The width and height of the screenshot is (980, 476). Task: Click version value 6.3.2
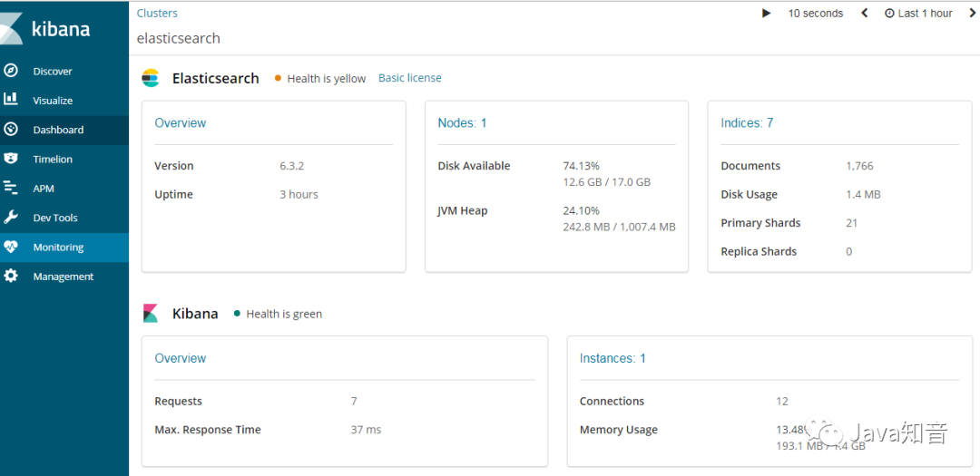pos(292,166)
